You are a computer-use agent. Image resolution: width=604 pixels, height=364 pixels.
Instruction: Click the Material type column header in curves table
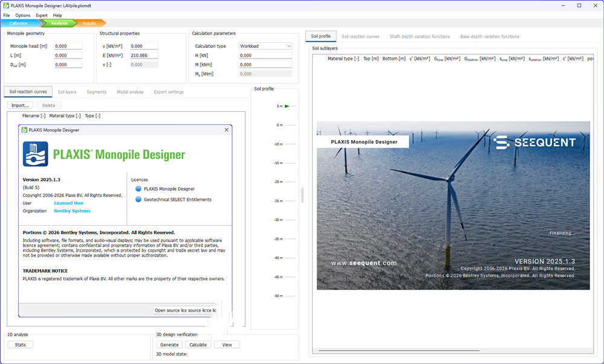pos(65,116)
